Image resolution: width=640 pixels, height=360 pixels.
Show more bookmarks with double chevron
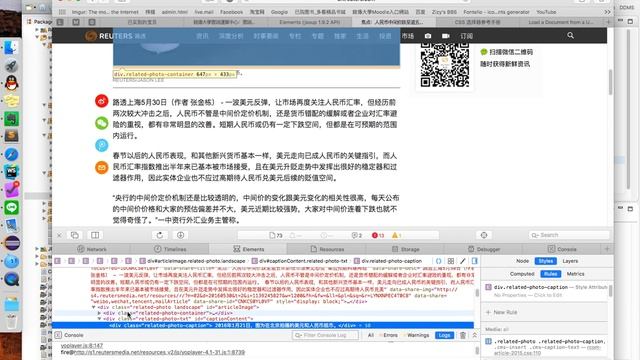click(607, 12)
